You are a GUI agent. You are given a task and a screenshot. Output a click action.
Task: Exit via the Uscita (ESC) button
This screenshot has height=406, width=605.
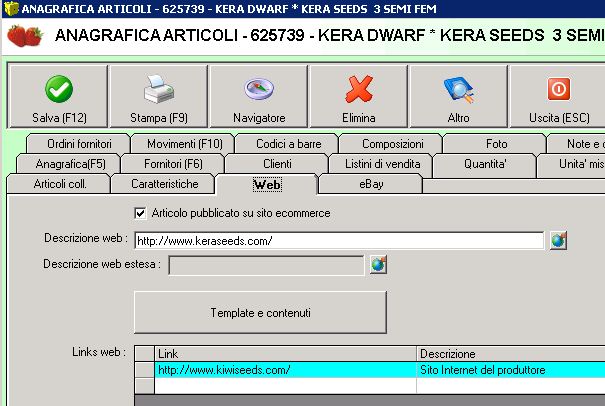pyautogui.click(x=559, y=96)
